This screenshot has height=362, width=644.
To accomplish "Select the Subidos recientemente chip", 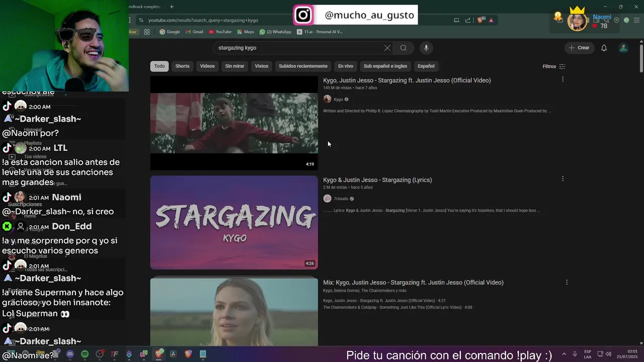I will pyautogui.click(x=303, y=66).
